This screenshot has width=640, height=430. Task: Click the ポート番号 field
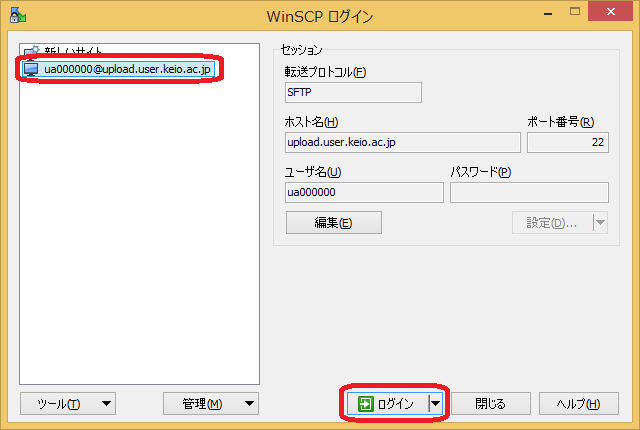(x=567, y=142)
